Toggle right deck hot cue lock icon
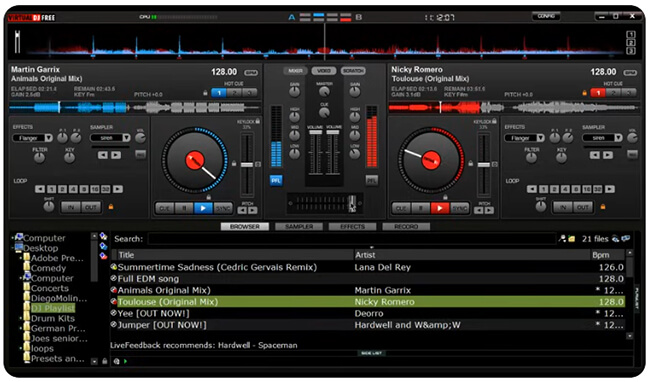650x382 pixels. tap(585, 93)
